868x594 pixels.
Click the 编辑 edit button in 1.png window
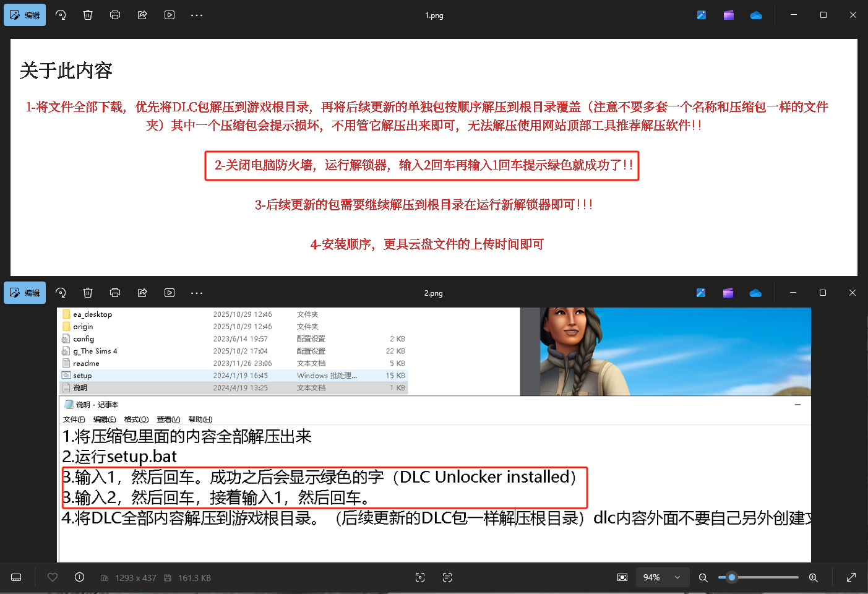25,15
